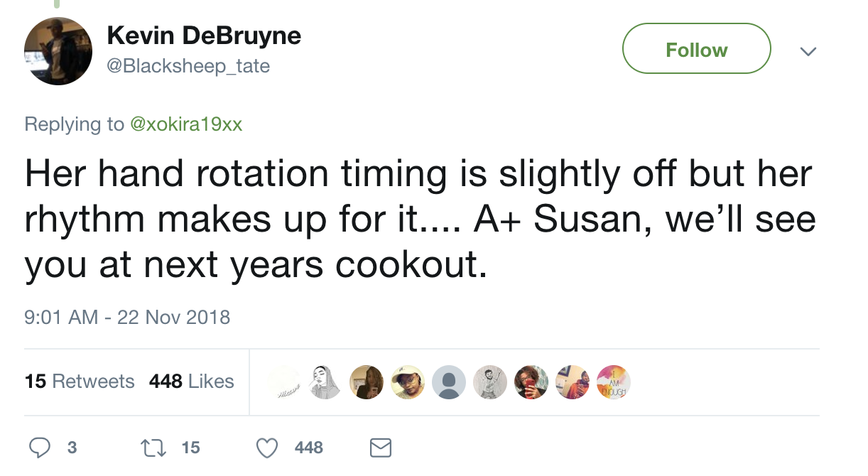868x476 pixels.
Task: Click the red phone selfie liker avatar
Action: (531, 382)
